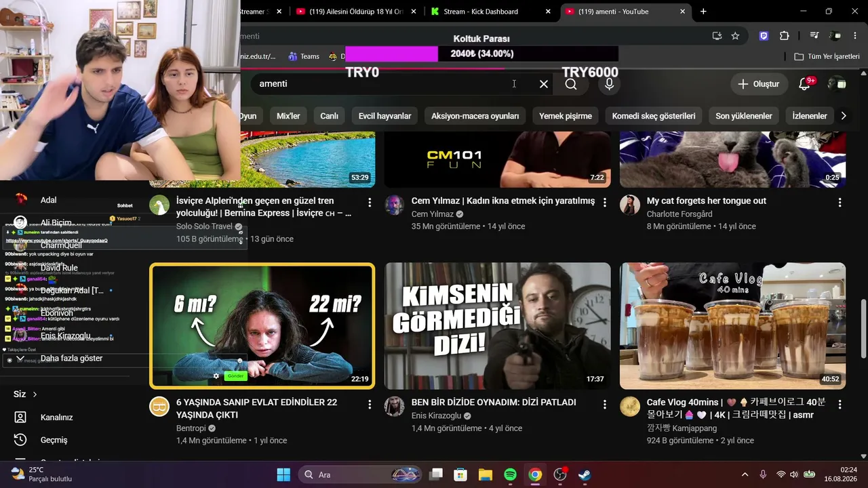868x488 pixels.
Task: Select the 'İzlenenler' filter chip
Action: click(x=810, y=116)
